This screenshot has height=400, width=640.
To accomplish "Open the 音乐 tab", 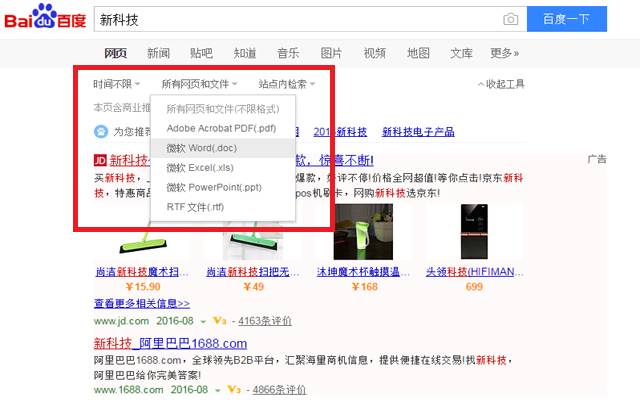I will 288,53.
